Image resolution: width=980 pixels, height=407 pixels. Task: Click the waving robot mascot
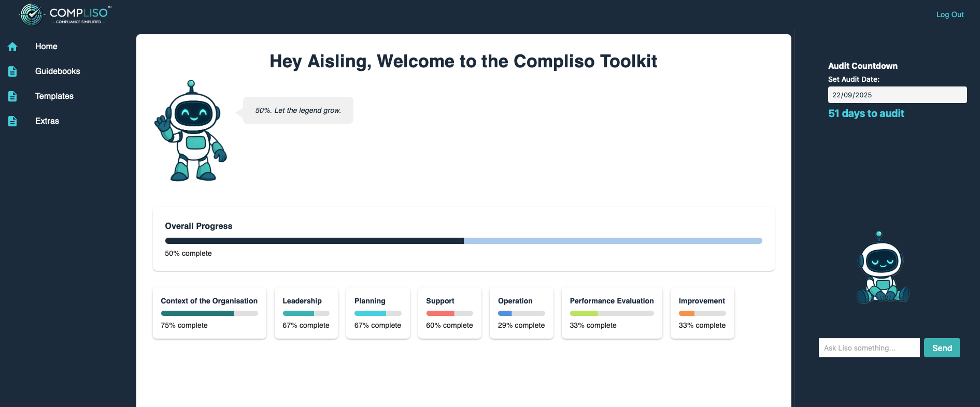(191, 130)
